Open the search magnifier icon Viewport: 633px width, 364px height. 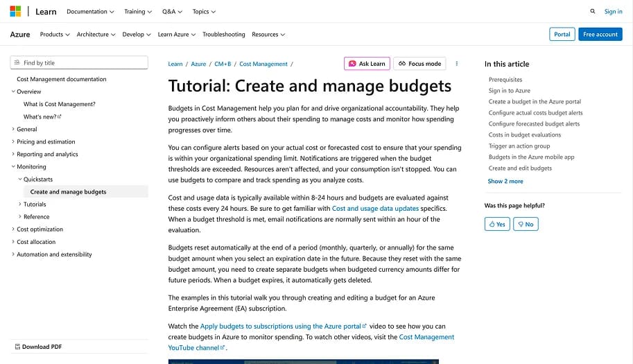click(x=592, y=11)
